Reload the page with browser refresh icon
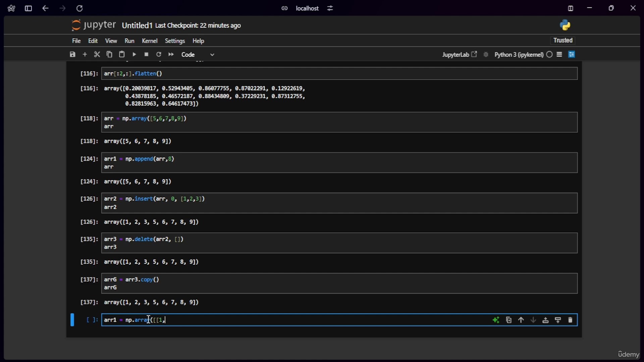 tap(79, 8)
